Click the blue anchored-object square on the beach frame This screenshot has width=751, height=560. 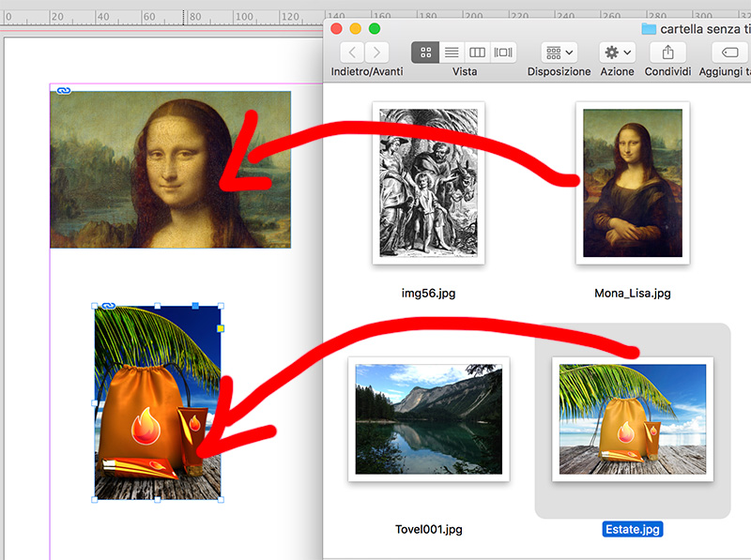coord(195,306)
